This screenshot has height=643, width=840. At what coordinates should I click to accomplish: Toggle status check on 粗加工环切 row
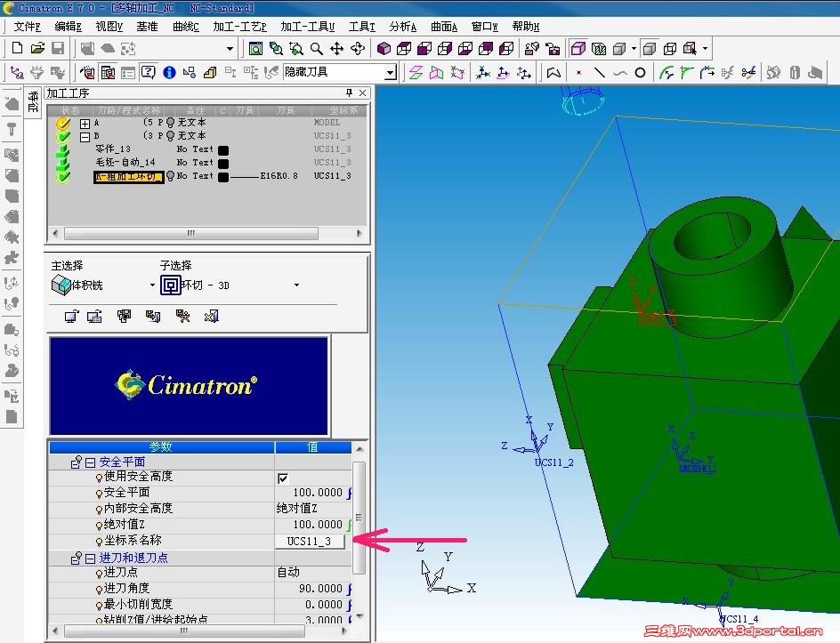(x=63, y=177)
